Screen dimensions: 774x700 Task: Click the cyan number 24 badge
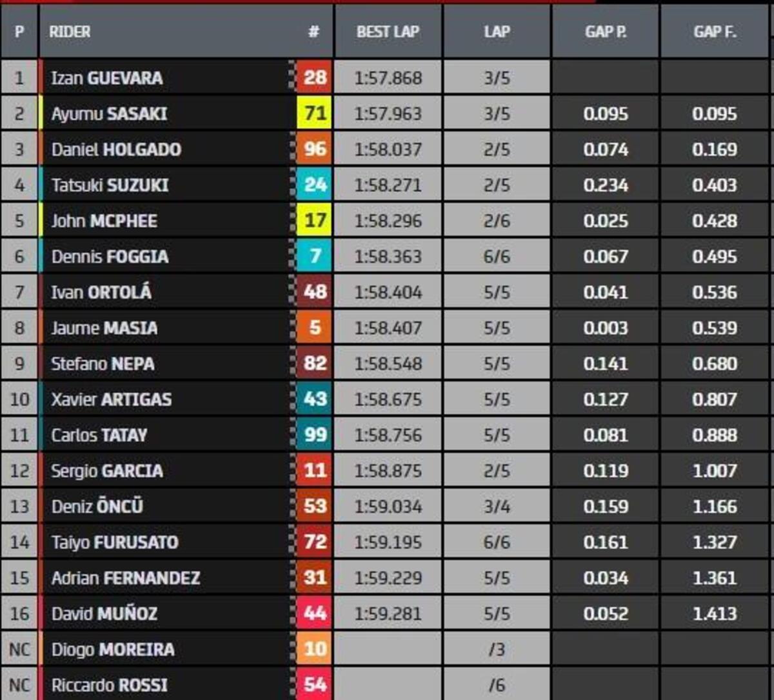tap(315, 185)
